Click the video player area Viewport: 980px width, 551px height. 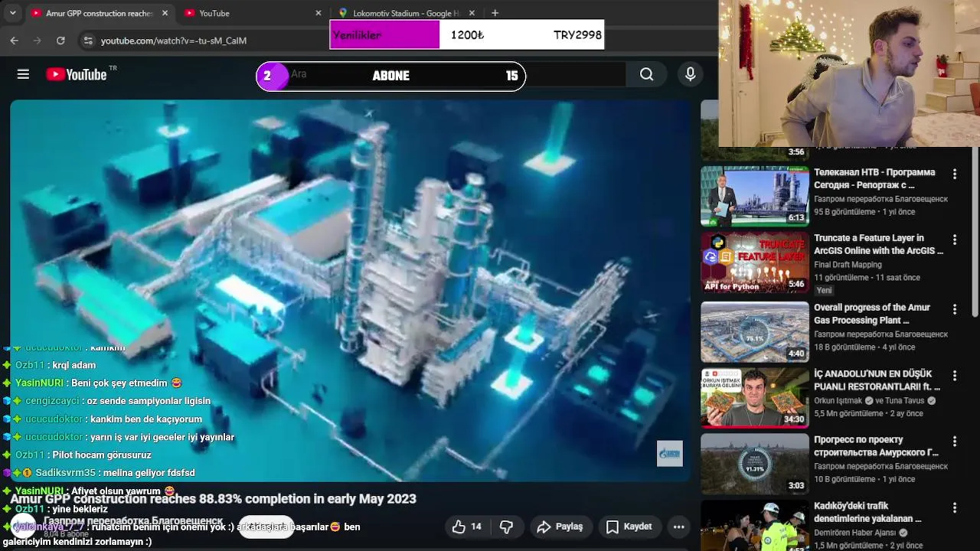click(x=350, y=291)
